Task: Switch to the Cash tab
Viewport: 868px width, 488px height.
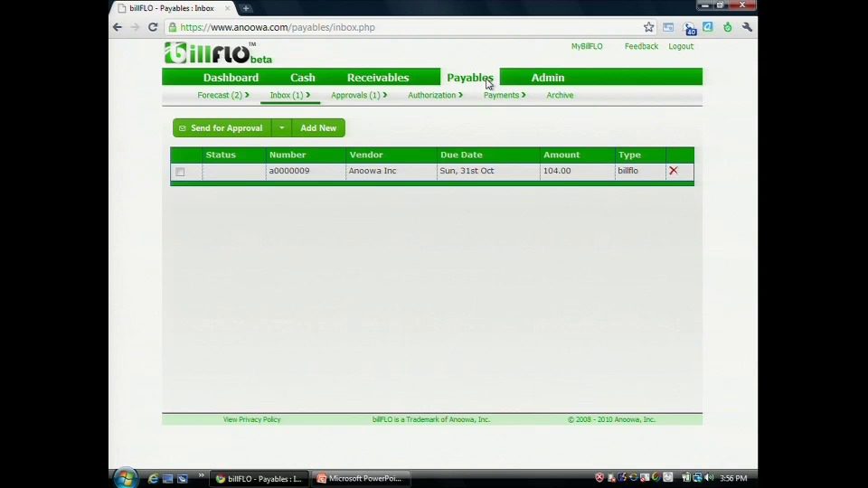Action: click(x=303, y=78)
